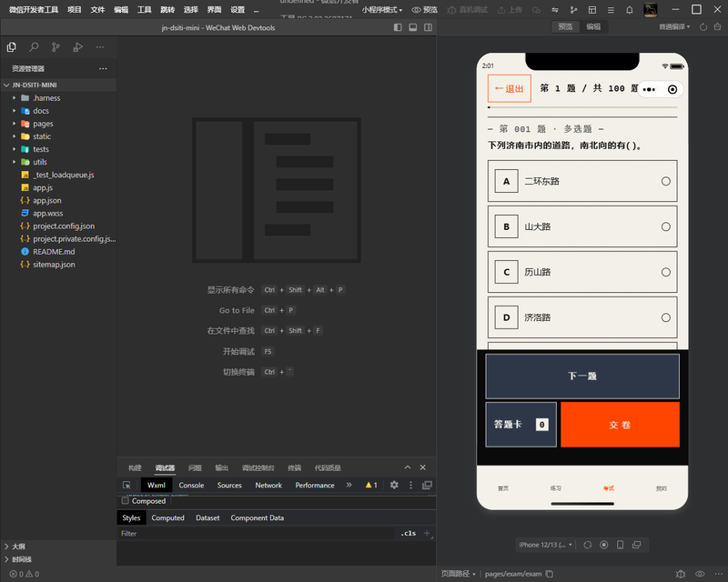Open the 小程序模式 mode dropdown
Screen dimensions: 728x582
pos(382,10)
